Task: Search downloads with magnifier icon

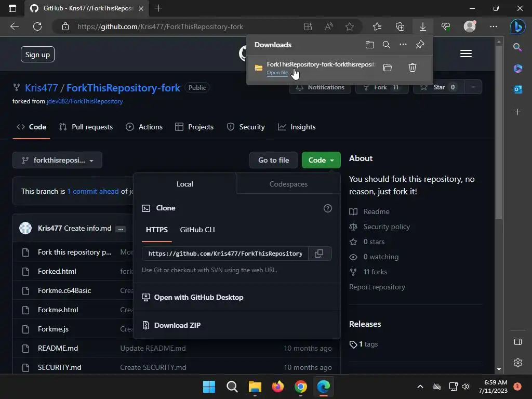Action: pyautogui.click(x=386, y=45)
